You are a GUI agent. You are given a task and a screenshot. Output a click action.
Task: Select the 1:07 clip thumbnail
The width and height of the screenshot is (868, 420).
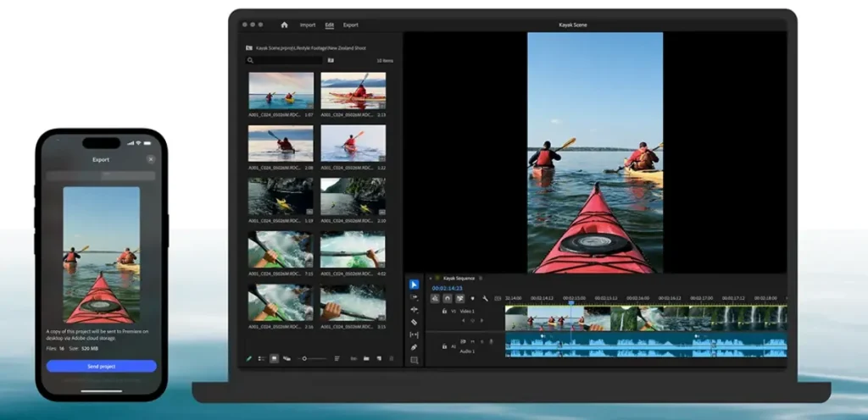point(281,91)
